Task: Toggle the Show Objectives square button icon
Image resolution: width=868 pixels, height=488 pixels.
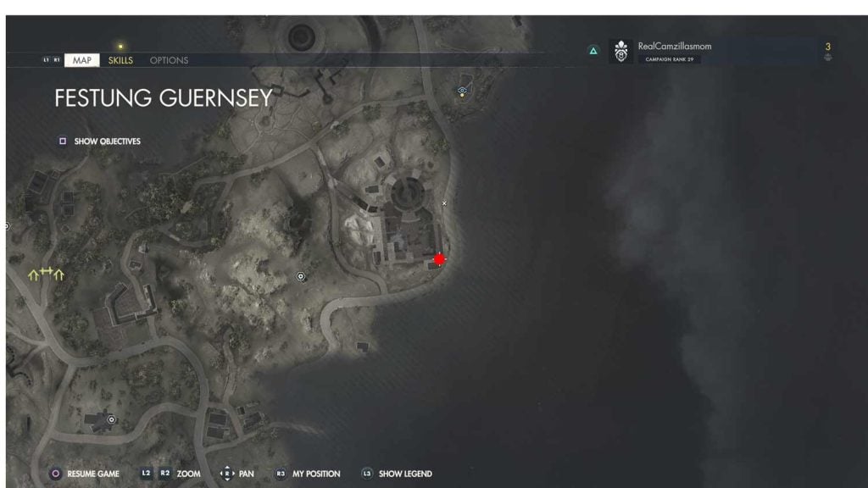Action: point(63,141)
